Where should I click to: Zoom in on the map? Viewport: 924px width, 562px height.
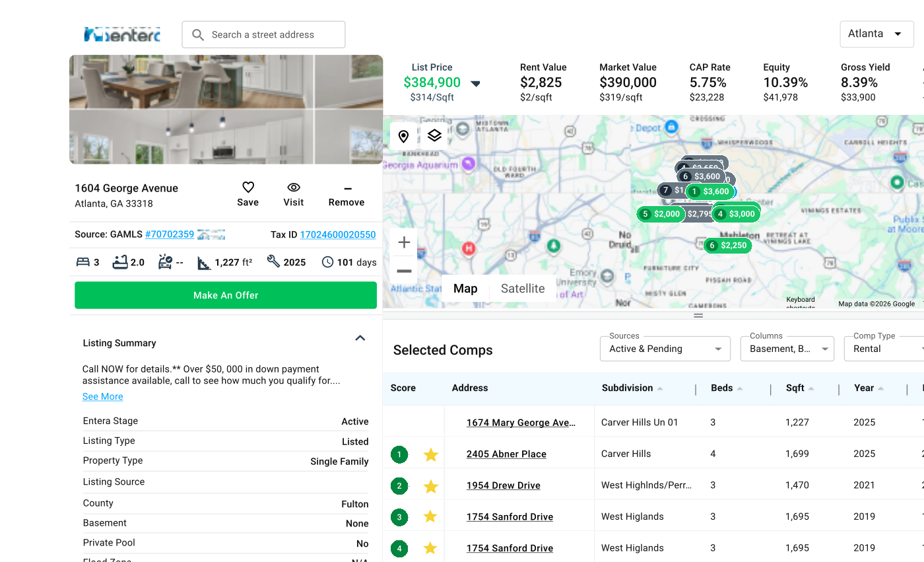pos(404,242)
